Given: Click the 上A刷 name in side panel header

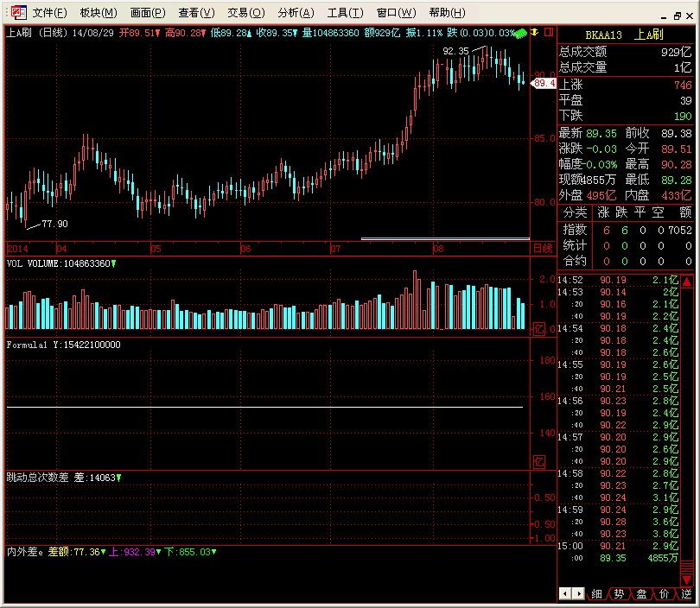Looking at the screenshot, I should click(649, 35).
